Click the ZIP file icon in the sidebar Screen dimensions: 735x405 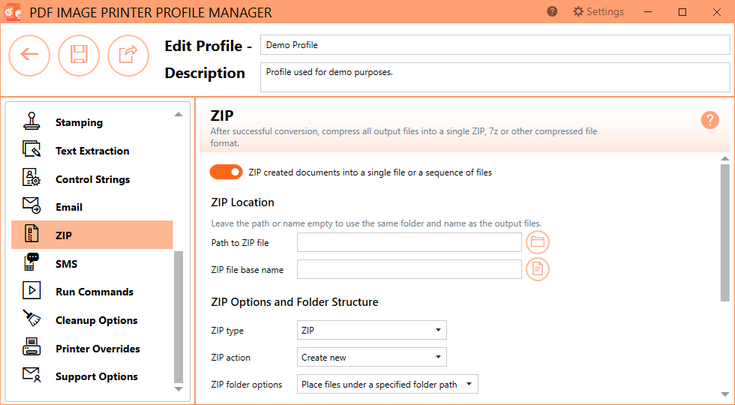pyautogui.click(x=32, y=234)
